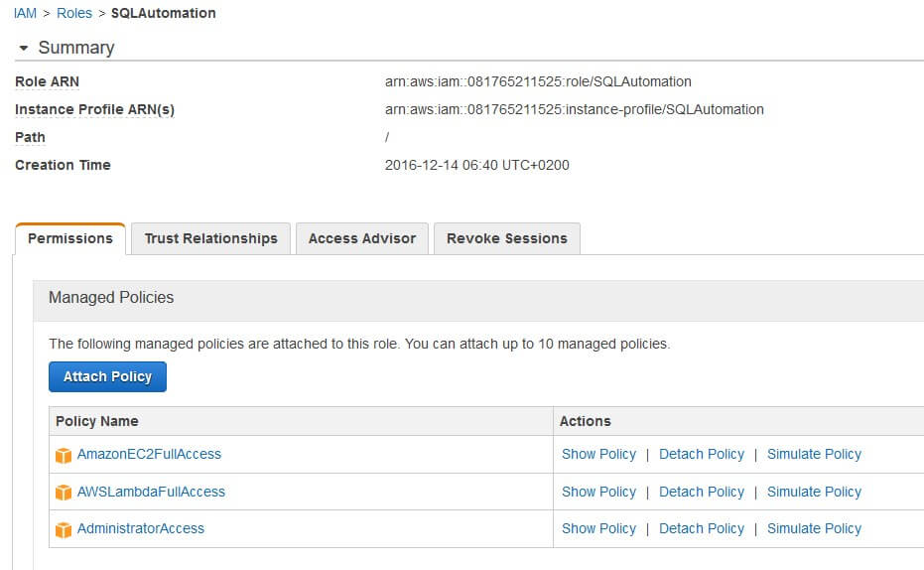
Task: Open the AWSLambdaFullAccess policy link
Action: coord(151,492)
